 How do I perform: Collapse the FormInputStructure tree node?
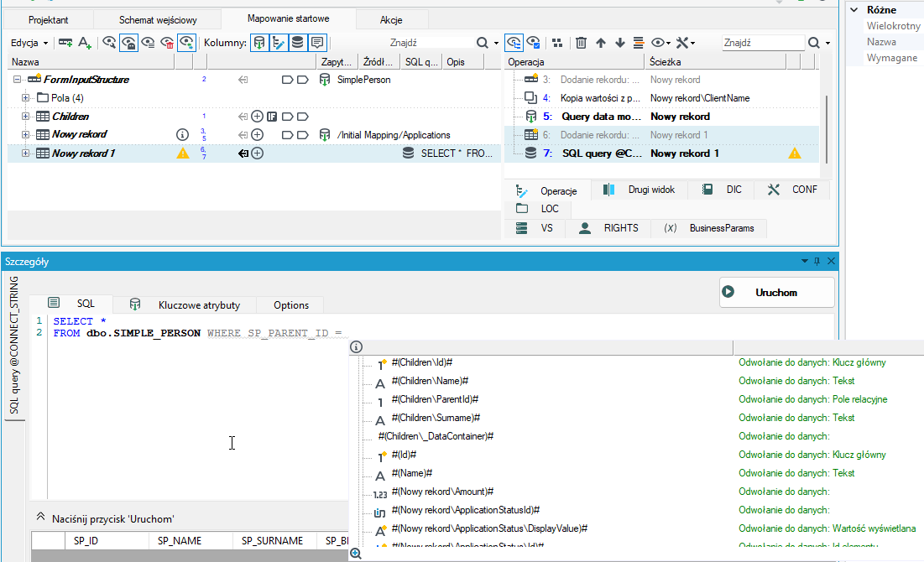point(17,80)
